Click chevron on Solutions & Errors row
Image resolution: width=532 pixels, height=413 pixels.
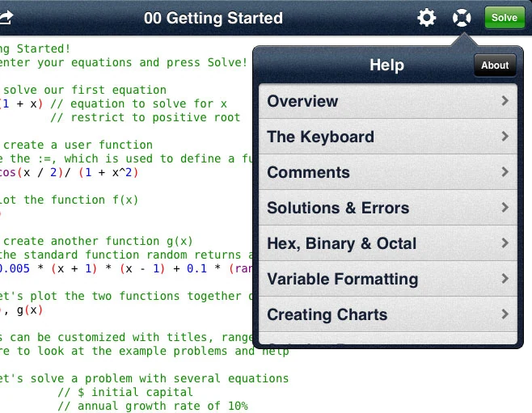pos(505,208)
